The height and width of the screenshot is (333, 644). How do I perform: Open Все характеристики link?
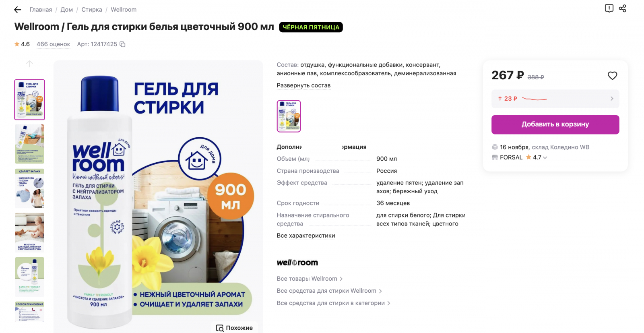click(306, 236)
